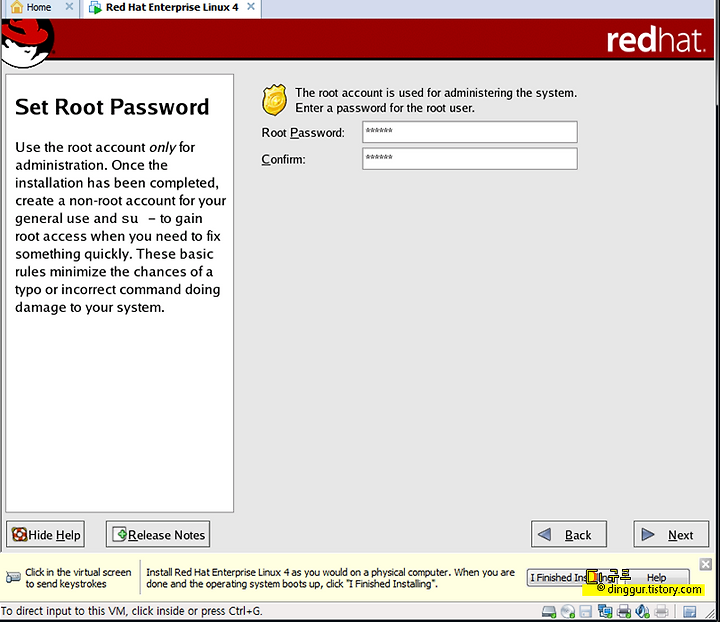The image size is (720, 622).
Task: Click the 'Set Root Password' heading
Action: [112, 107]
